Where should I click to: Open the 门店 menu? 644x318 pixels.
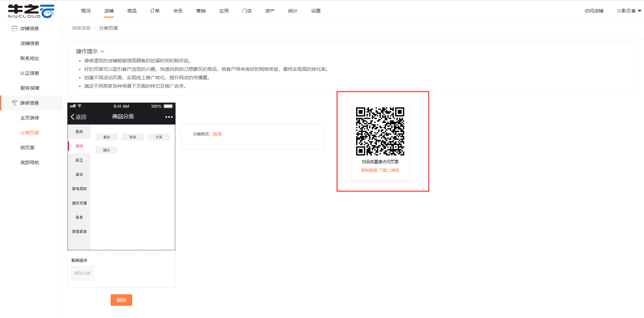click(247, 11)
